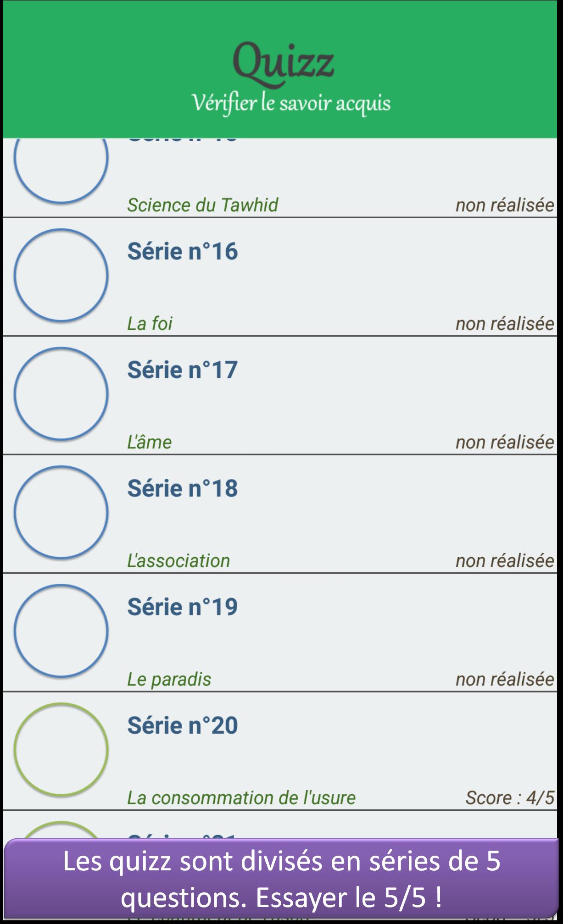
Task: Tap the circle icon beside Série n°18
Action: tap(61, 512)
